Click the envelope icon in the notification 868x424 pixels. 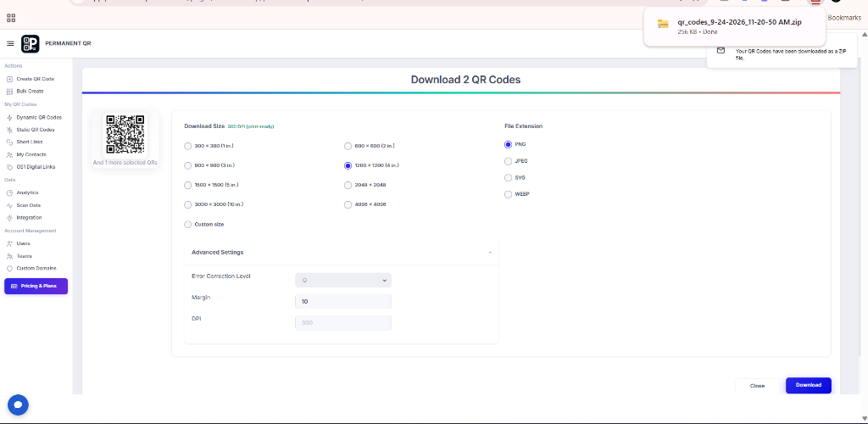coord(721,50)
